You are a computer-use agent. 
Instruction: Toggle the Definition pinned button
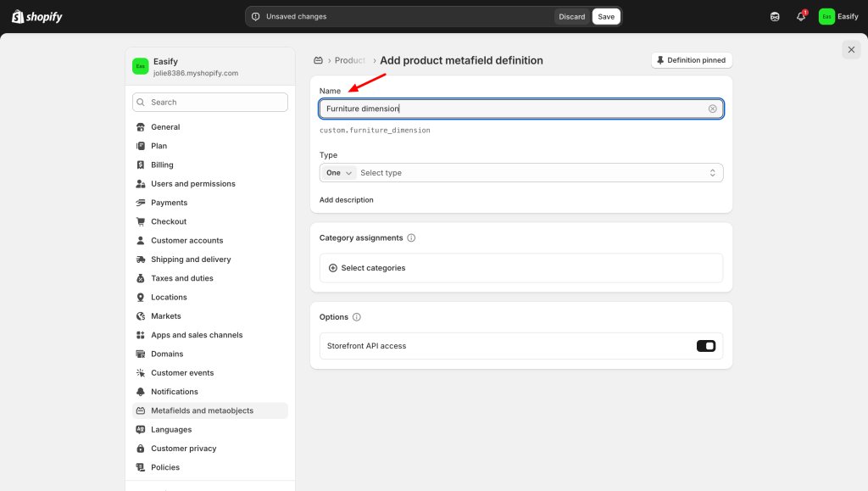[x=691, y=60]
